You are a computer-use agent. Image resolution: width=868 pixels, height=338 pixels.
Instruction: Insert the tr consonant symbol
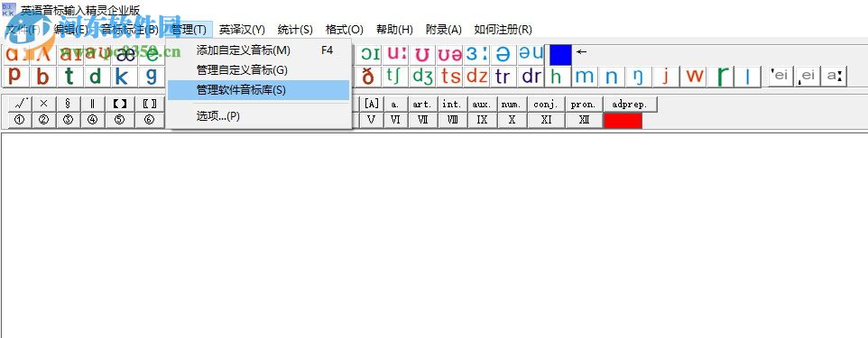(503, 76)
